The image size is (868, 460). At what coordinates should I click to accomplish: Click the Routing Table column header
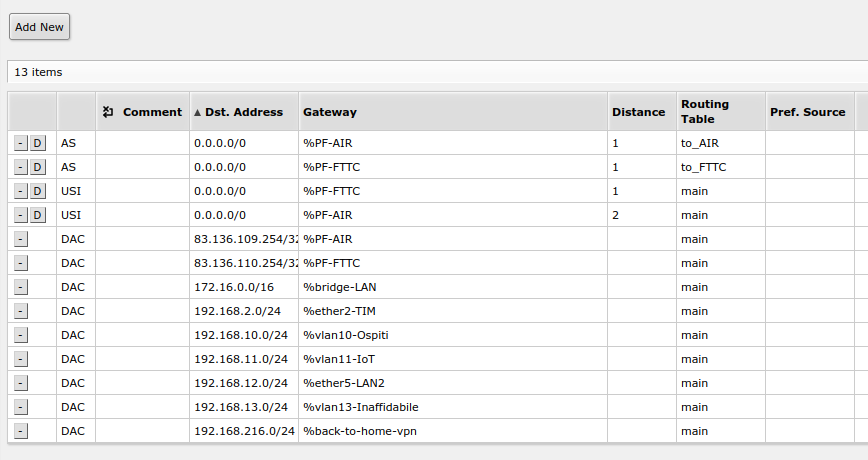click(x=705, y=111)
